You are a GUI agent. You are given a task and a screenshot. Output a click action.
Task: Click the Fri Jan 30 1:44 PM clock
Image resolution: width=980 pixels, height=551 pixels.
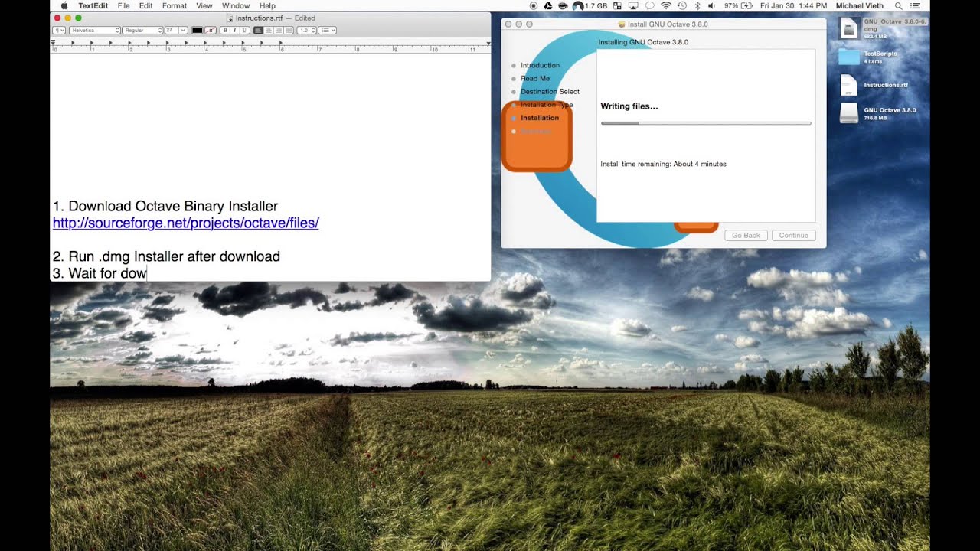tap(793, 5)
